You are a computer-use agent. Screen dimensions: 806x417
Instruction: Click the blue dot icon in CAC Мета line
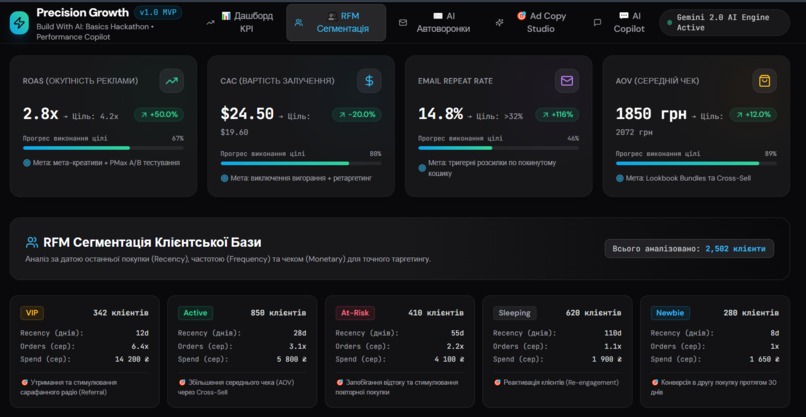225,178
